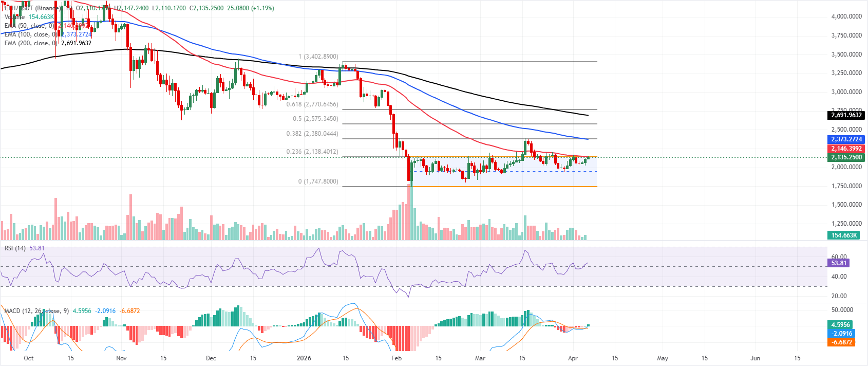Click the blue 2,373.2724 price axis tag
This screenshot has height=366, width=868.
[846, 139]
